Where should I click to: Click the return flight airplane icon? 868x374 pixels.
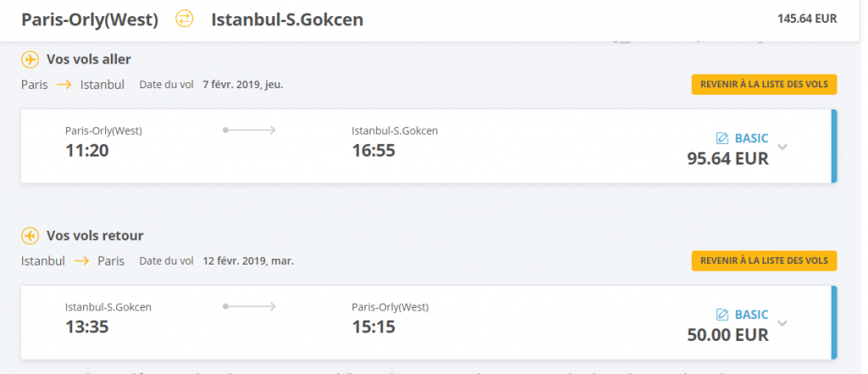30,236
